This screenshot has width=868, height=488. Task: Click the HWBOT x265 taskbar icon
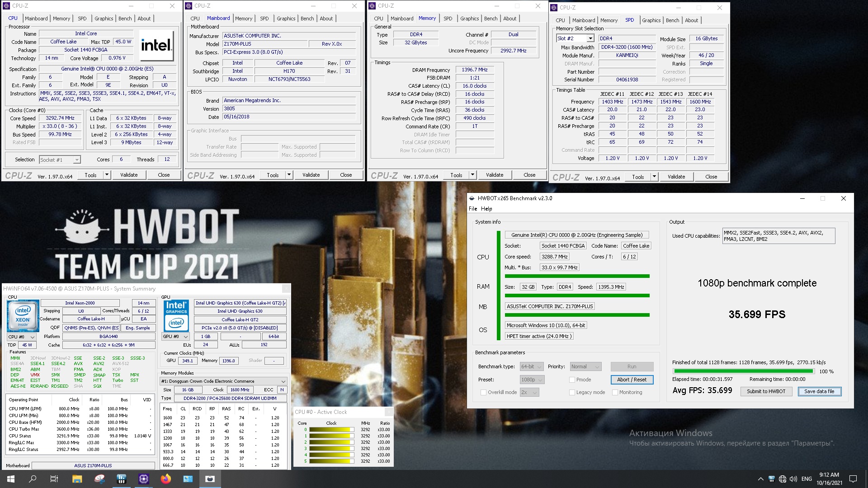(x=210, y=479)
